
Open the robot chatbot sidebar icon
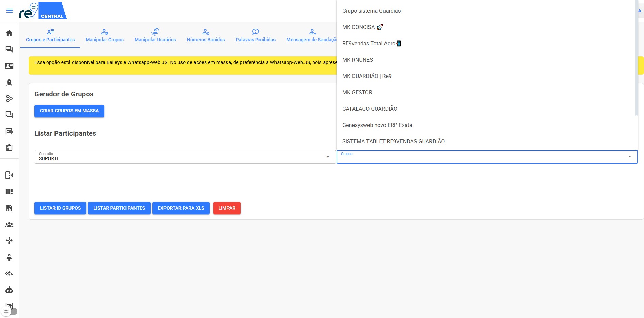point(9,290)
